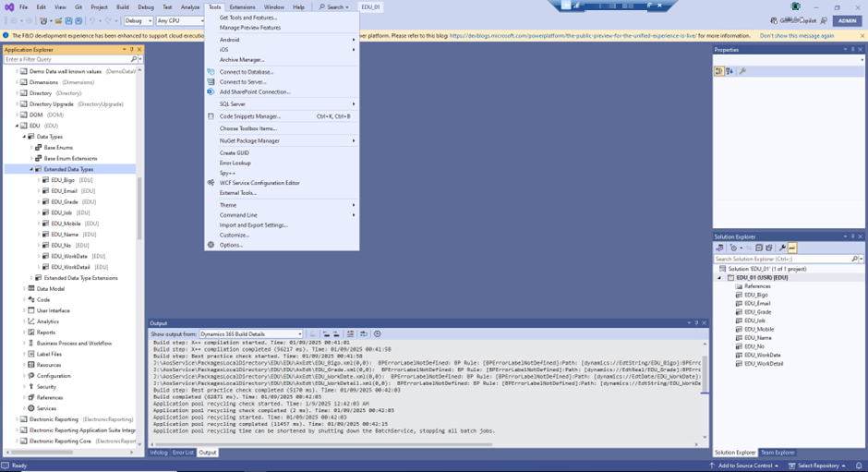Open the Properties object selector dropdown
This screenshot has height=472, width=868.
[862, 60]
